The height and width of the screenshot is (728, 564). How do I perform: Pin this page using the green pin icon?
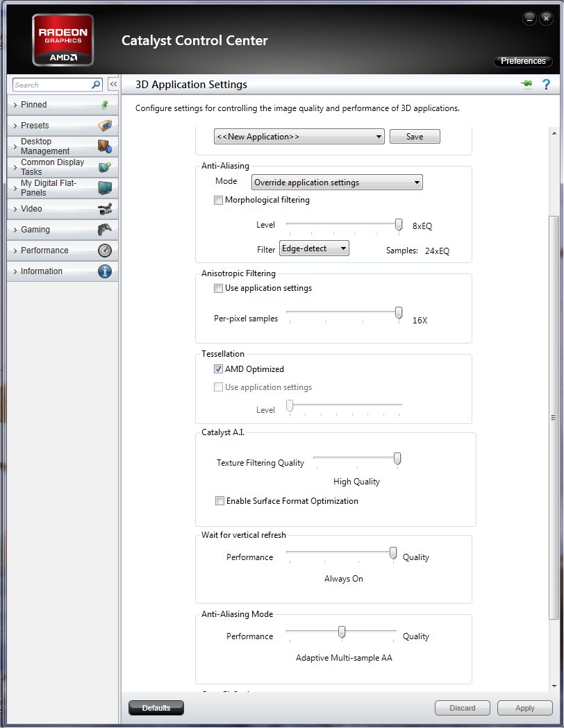click(526, 84)
